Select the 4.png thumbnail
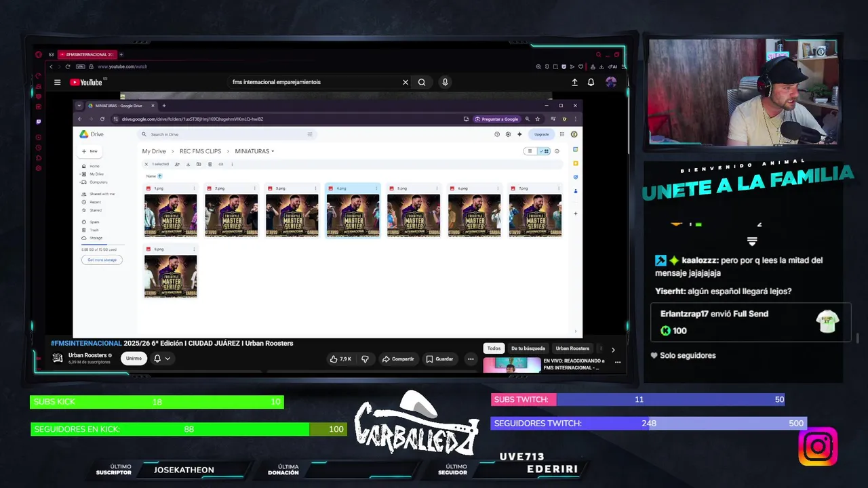This screenshot has height=488, width=868. click(x=353, y=216)
